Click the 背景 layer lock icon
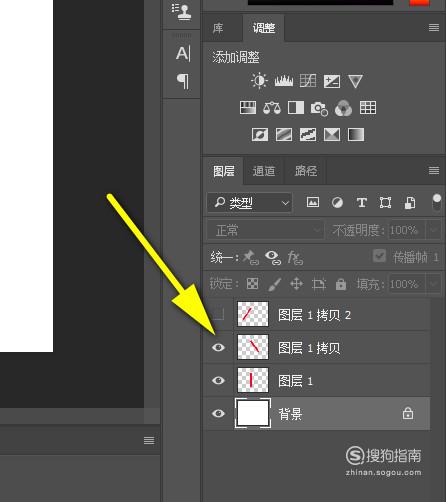This screenshot has height=502, width=446. click(408, 413)
